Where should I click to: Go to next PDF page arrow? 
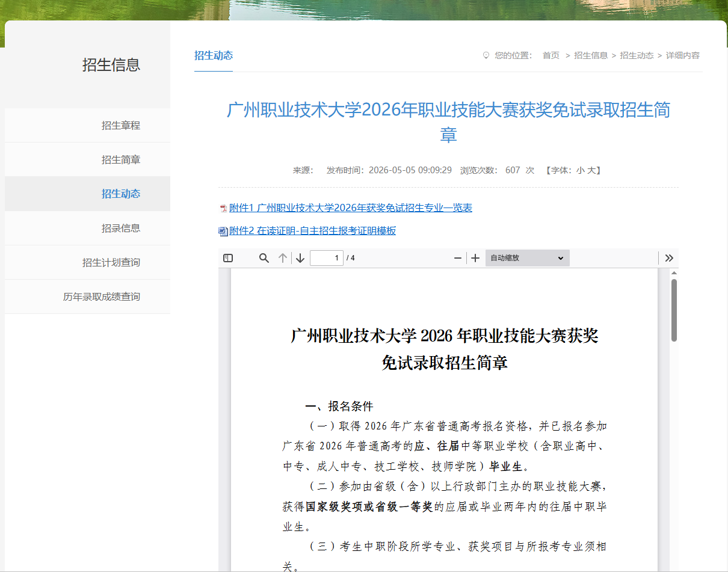pyautogui.click(x=300, y=258)
